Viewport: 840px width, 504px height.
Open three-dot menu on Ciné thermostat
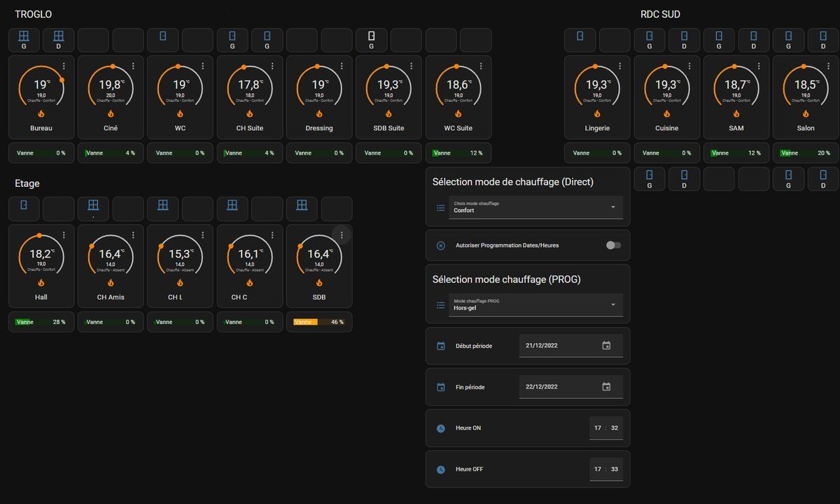133,66
